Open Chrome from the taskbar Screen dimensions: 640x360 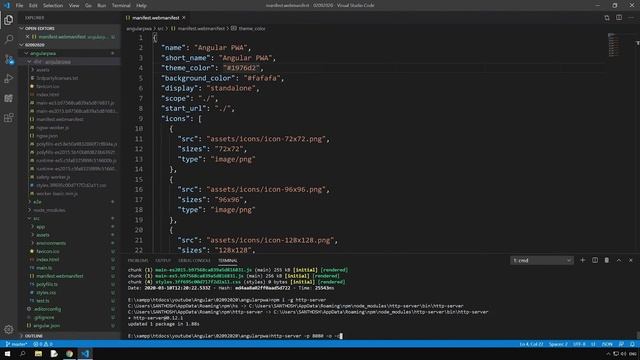click(x=69, y=353)
